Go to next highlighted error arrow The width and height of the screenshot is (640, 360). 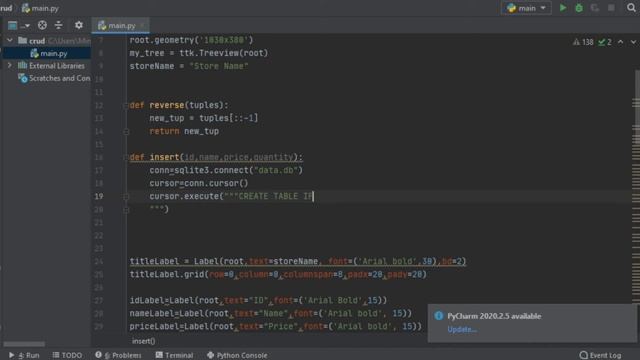coord(633,42)
